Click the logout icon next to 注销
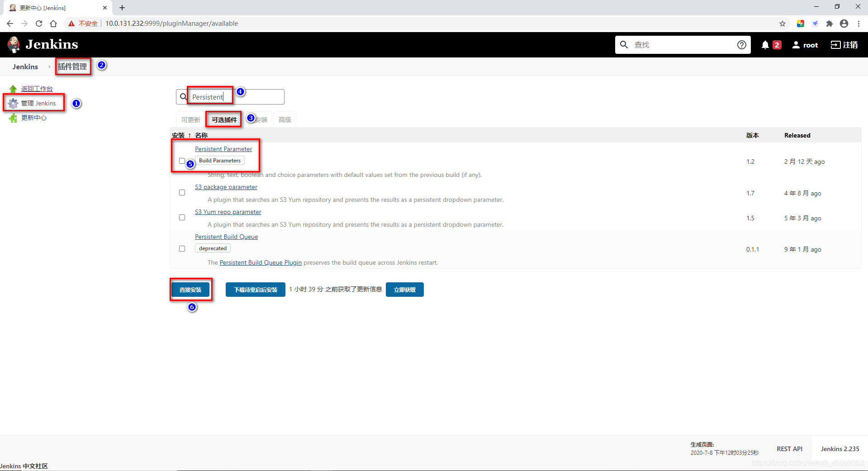Viewport: 868px width, 471px height. (x=836, y=45)
